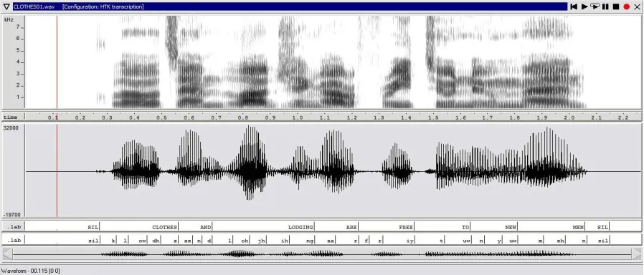
Task: Click the 32000 amplitude label
Action: point(11,127)
